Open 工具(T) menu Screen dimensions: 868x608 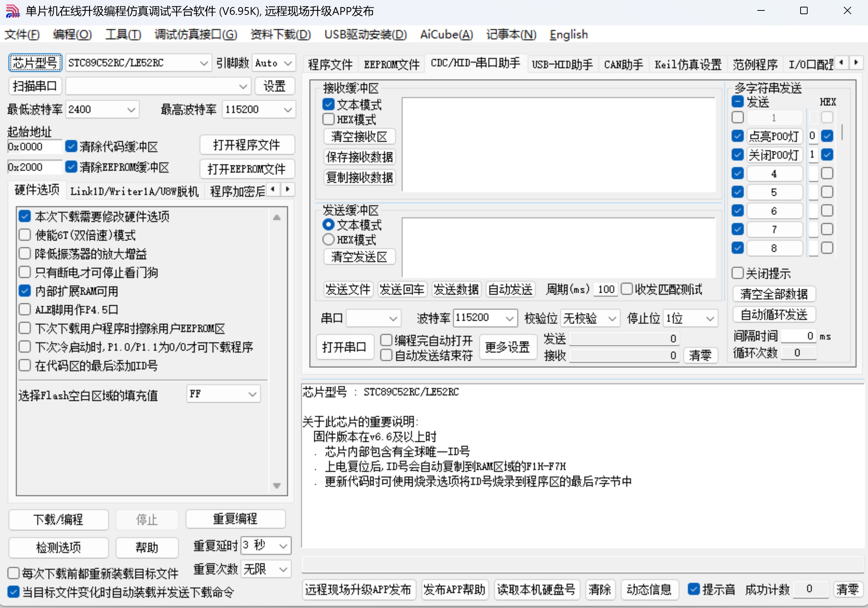click(x=123, y=34)
